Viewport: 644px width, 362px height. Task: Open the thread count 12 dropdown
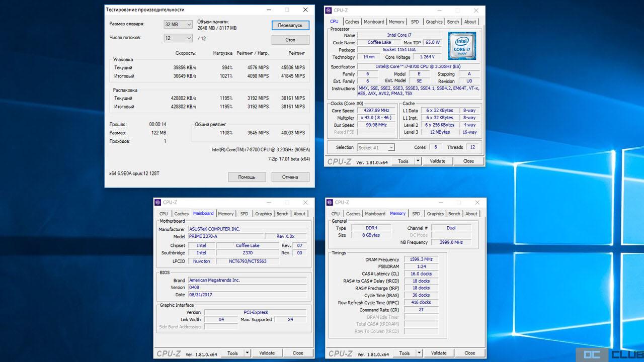click(179, 38)
